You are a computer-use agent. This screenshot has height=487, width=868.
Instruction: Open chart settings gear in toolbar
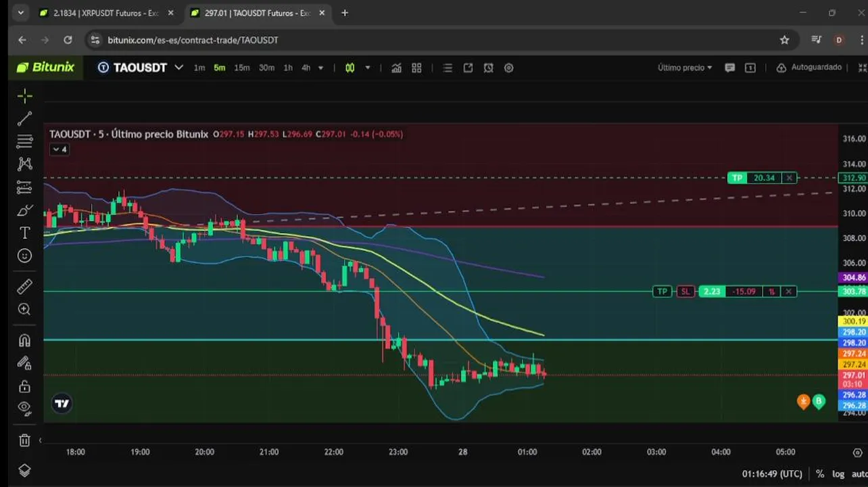pyautogui.click(x=509, y=68)
